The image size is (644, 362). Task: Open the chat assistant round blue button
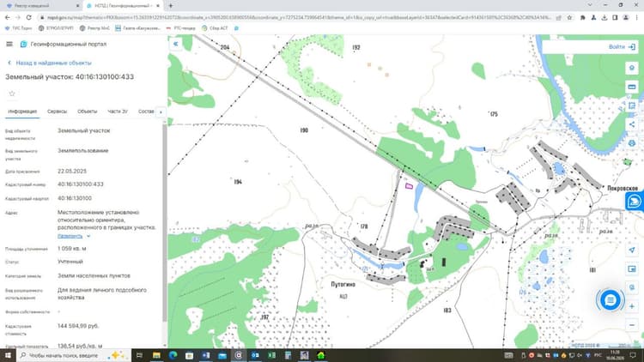tap(610, 300)
